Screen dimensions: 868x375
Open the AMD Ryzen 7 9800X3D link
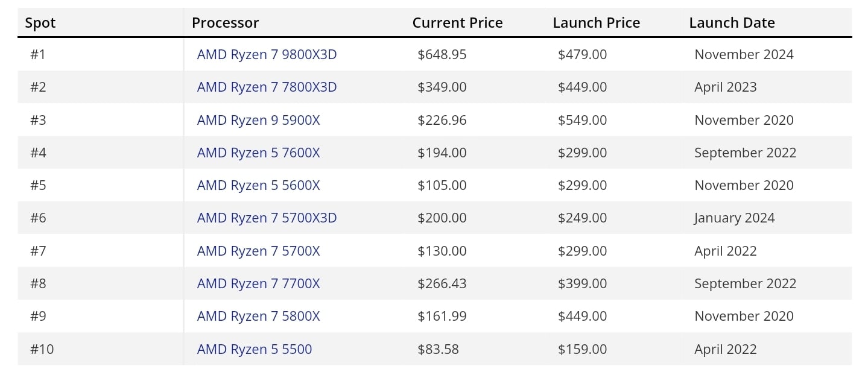(x=267, y=54)
